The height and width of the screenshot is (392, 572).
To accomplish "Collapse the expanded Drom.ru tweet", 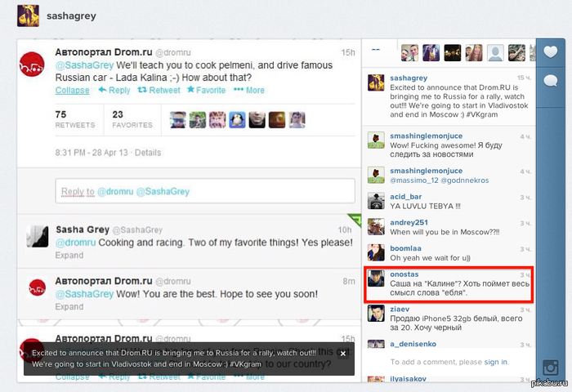I will click(x=72, y=90).
